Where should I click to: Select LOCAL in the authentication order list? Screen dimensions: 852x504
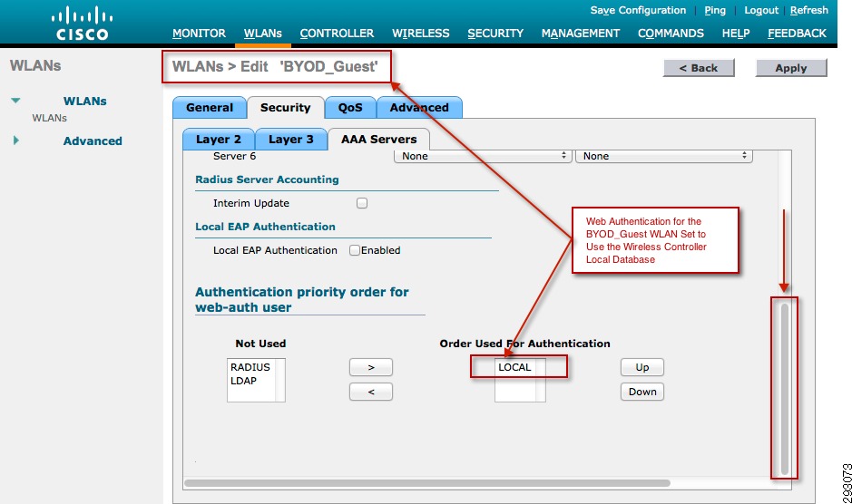(x=514, y=367)
